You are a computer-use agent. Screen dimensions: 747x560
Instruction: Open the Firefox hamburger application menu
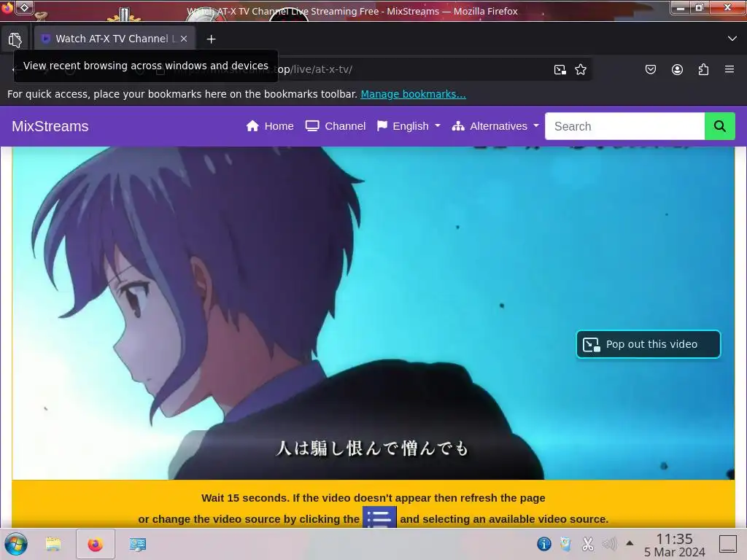729,69
